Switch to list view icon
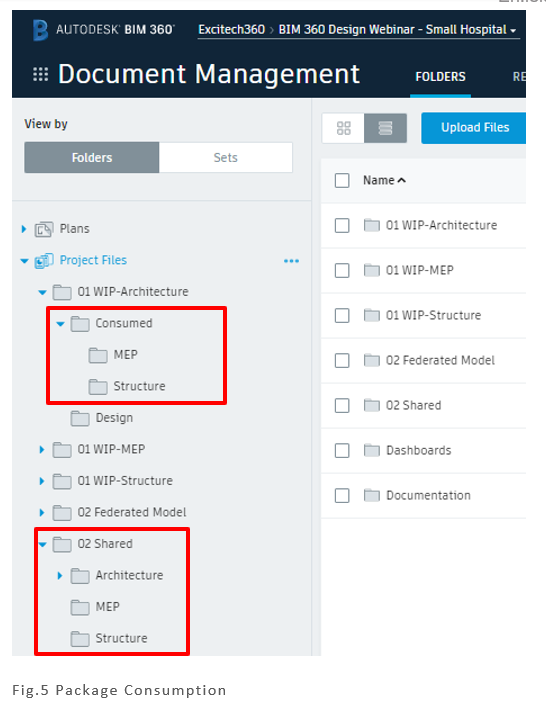 [x=385, y=128]
